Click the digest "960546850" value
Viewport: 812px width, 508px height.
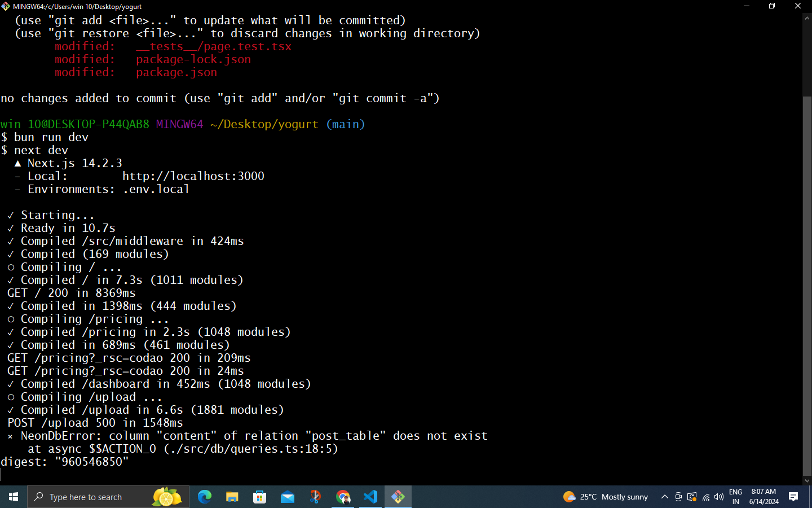[x=92, y=462]
